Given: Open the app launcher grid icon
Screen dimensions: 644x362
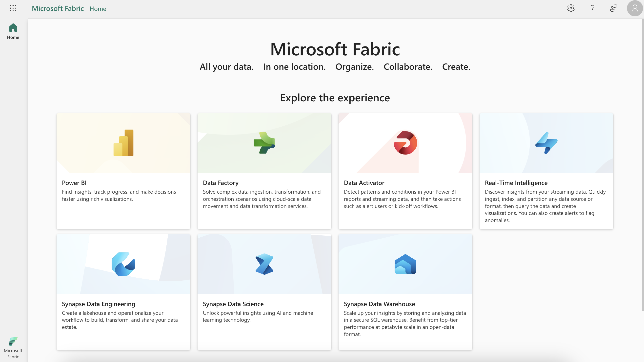Looking at the screenshot, I should coord(13,8).
